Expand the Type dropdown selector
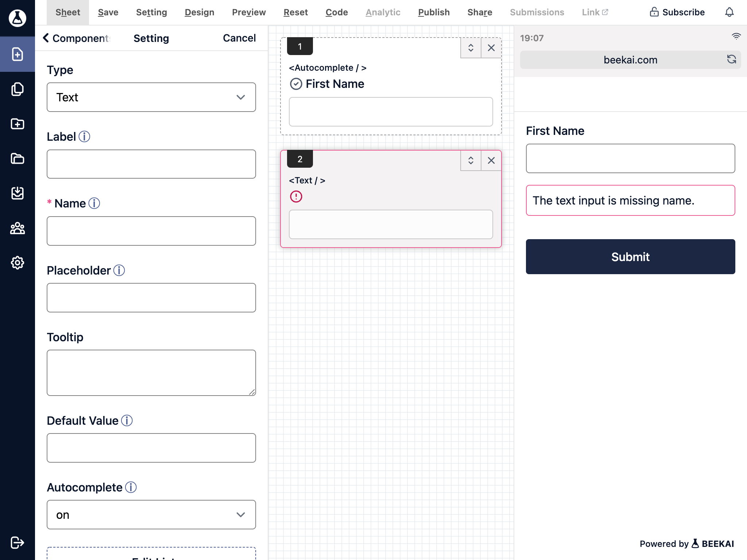This screenshot has width=747, height=560. click(x=240, y=97)
